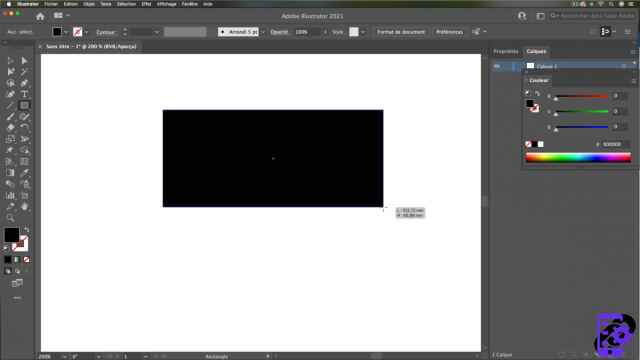Switch to the Propriétés tab
The width and height of the screenshot is (640, 360).
pyautogui.click(x=506, y=51)
